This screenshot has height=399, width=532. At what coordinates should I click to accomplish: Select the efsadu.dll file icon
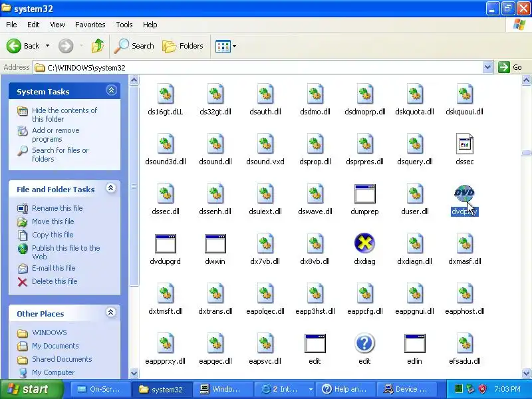(464, 343)
